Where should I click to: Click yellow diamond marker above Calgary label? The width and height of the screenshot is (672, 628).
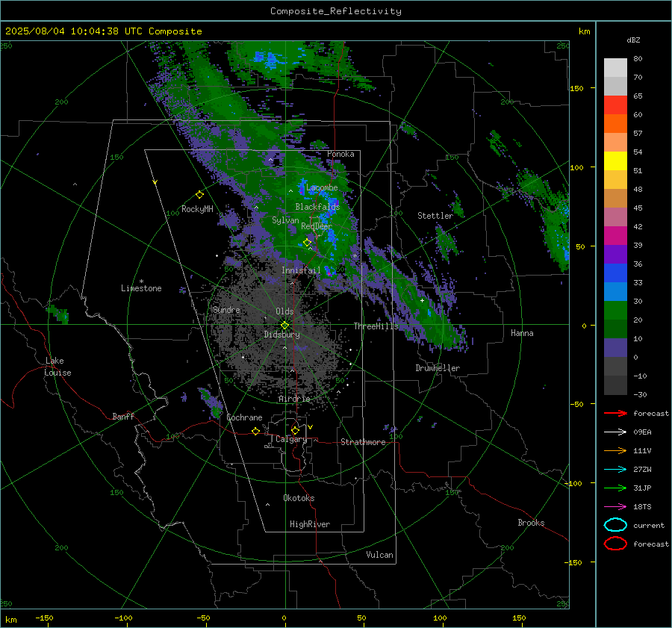point(295,430)
